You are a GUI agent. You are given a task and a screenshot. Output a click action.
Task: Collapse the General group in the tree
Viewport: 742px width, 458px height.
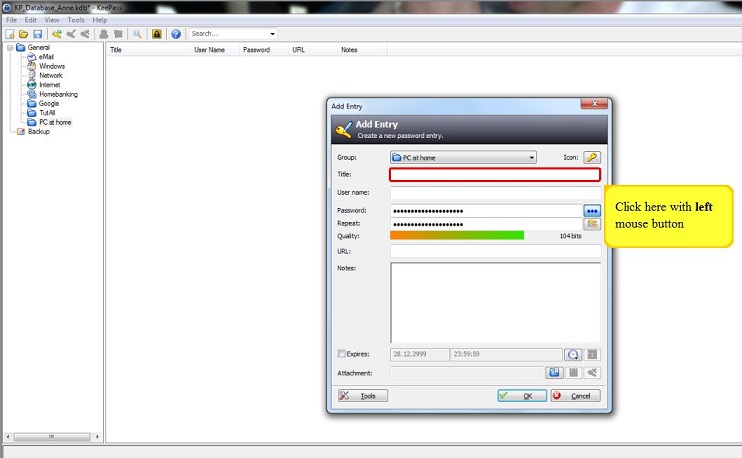pyautogui.click(x=10, y=47)
